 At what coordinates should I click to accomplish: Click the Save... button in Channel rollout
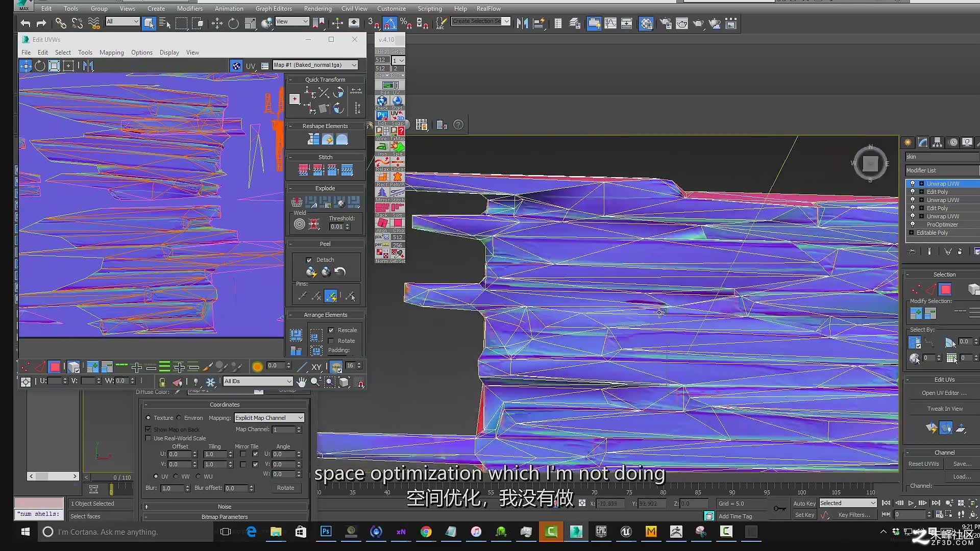[x=962, y=464]
